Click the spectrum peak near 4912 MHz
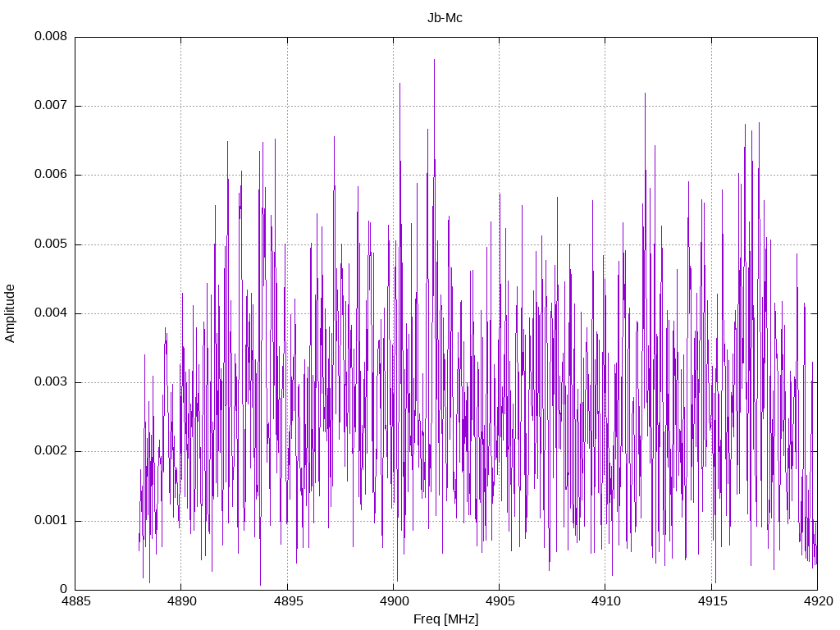The height and width of the screenshot is (630, 840). [645, 94]
